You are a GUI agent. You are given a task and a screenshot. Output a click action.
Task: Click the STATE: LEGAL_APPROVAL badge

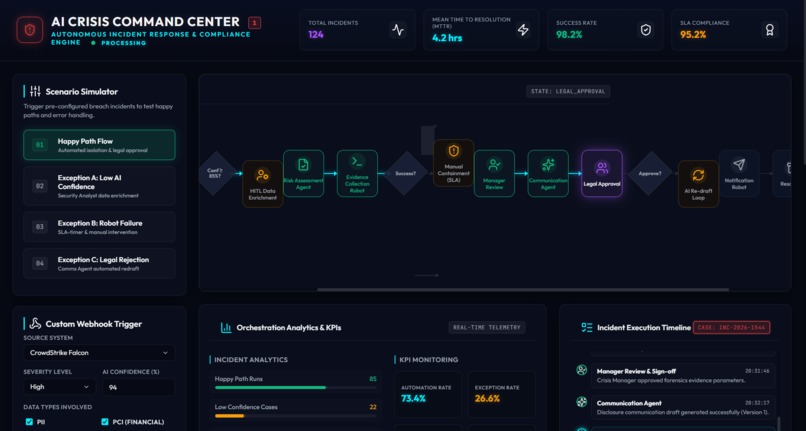coord(568,91)
